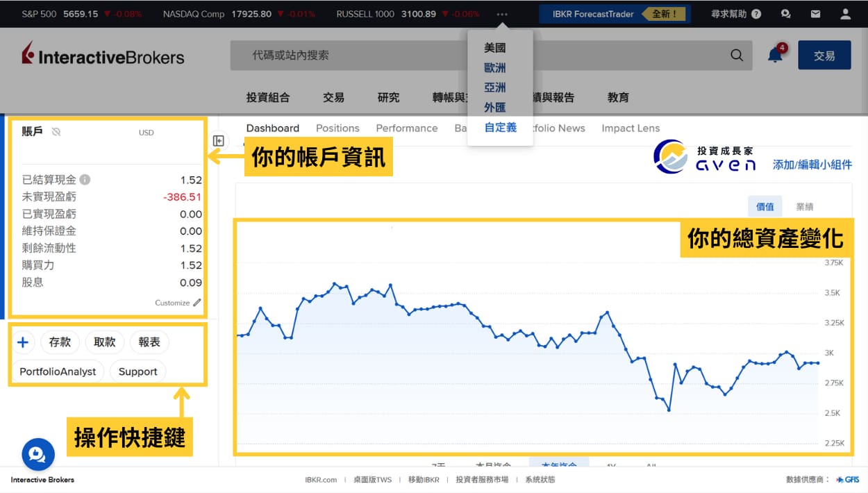This screenshot has height=493, width=868.
Task: Select 外匯 in market dropdown
Action: (495, 108)
